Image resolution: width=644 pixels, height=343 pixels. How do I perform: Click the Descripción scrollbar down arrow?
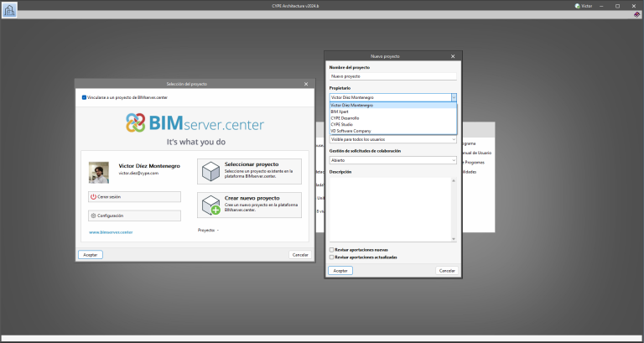click(x=454, y=239)
